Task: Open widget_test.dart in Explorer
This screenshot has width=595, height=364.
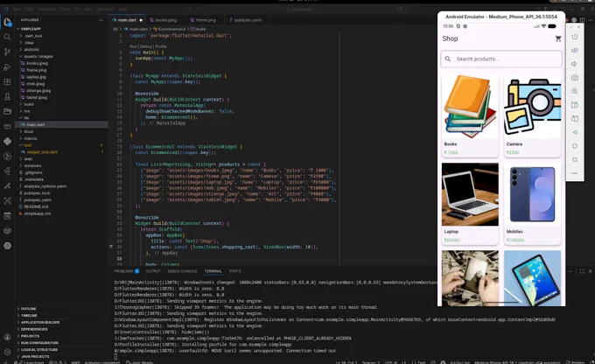Action: 42,152
